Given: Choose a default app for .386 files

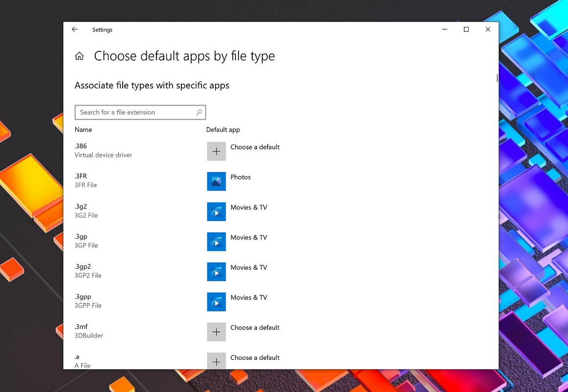Looking at the screenshot, I should (x=255, y=147).
